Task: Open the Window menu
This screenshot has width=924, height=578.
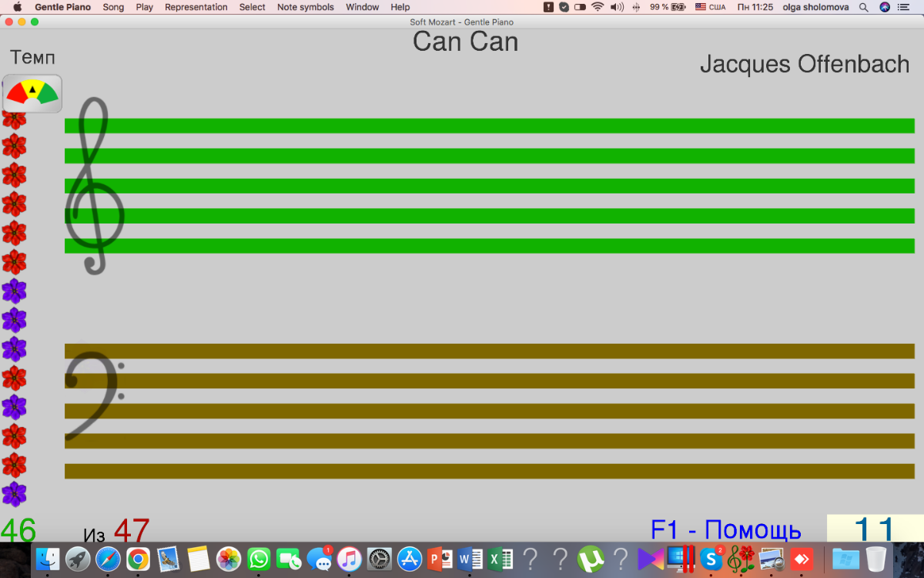Action: [362, 7]
